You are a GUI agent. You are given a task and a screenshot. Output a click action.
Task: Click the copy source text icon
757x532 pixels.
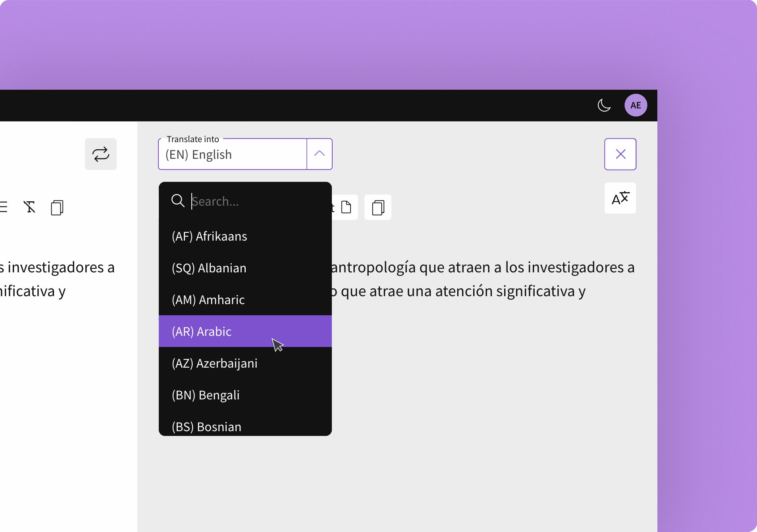(x=57, y=207)
